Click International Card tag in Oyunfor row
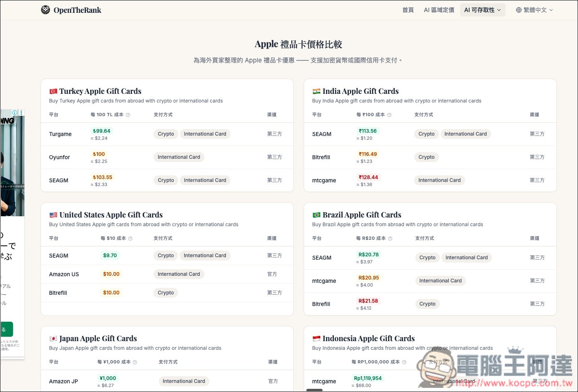 [x=179, y=157]
